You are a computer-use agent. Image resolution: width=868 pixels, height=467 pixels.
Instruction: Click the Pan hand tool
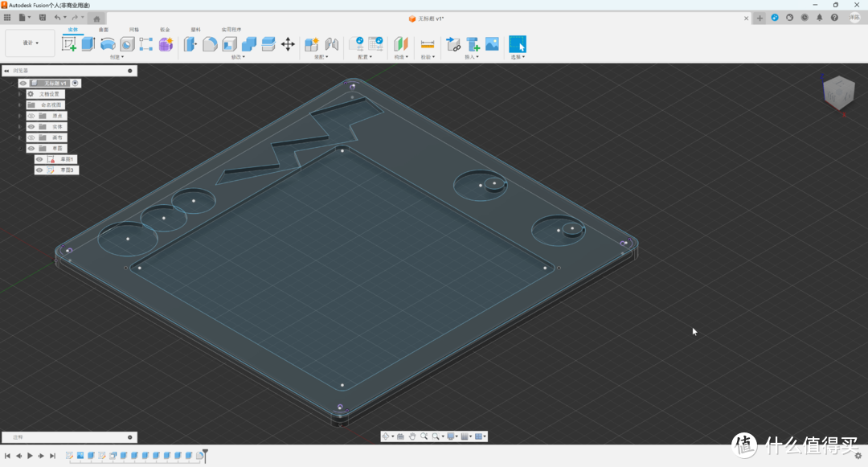point(412,436)
